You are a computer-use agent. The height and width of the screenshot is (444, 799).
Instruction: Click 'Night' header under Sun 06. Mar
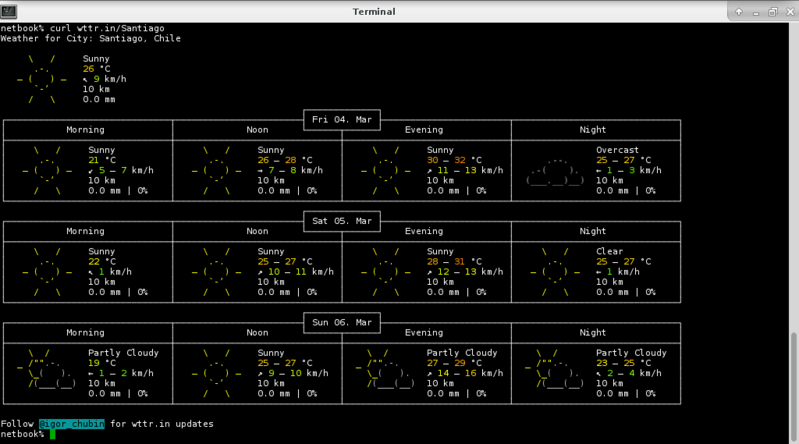point(593,332)
